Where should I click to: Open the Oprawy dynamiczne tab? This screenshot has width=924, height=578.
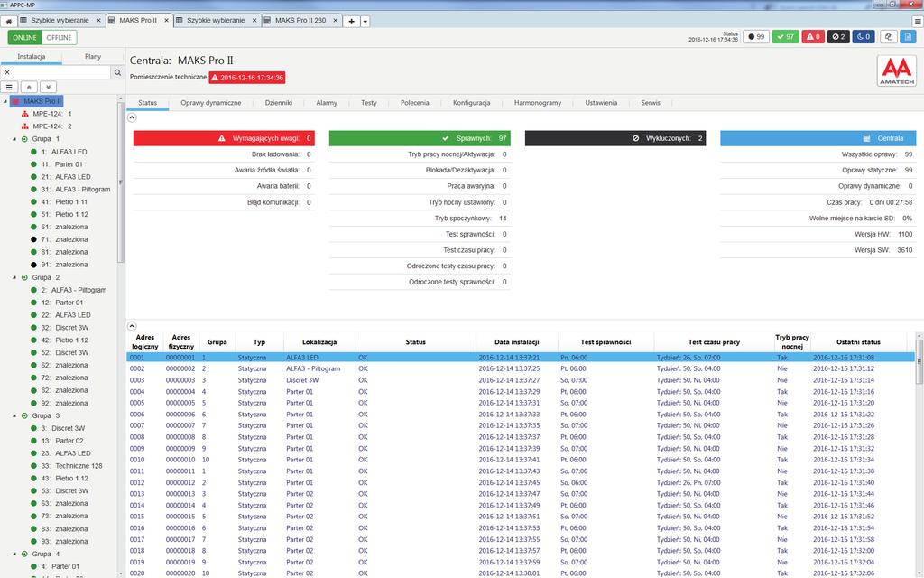(x=211, y=103)
